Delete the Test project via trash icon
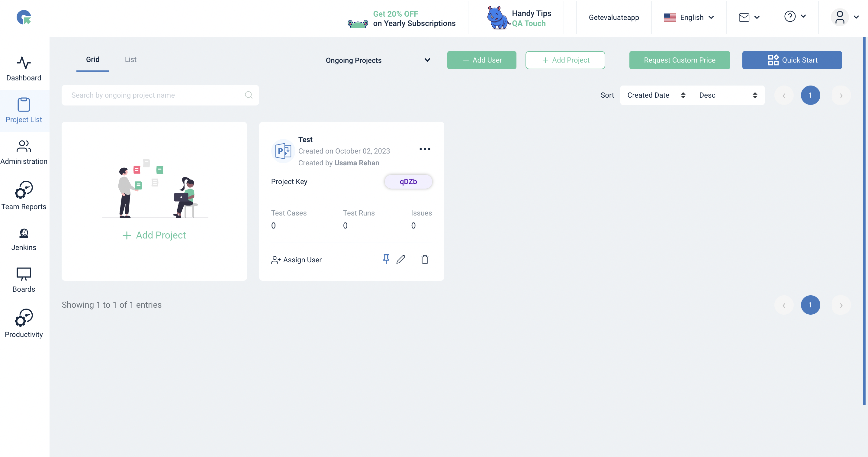This screenshot has height=457, width=868. point(425,259)
